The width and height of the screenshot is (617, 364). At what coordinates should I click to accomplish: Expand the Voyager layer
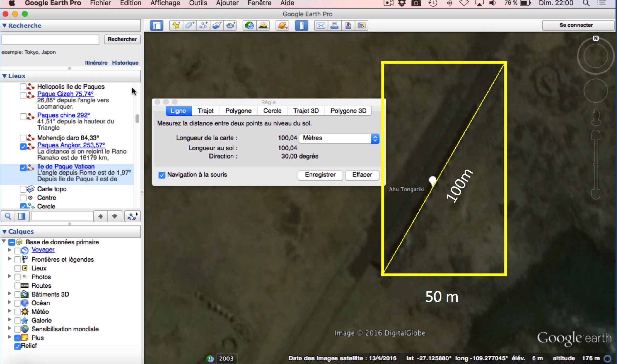pyautogui.click(x=9, y=250)
